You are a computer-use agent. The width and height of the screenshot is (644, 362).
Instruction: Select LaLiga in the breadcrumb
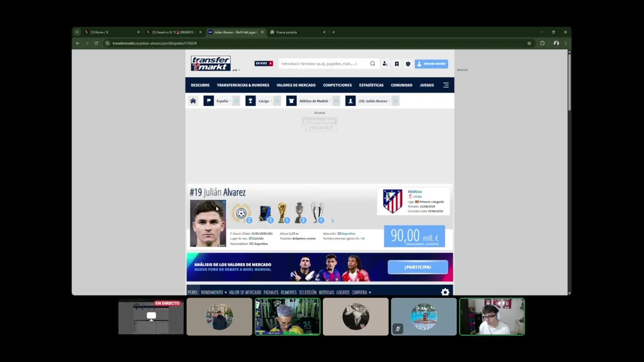click(x=264, y=101)
